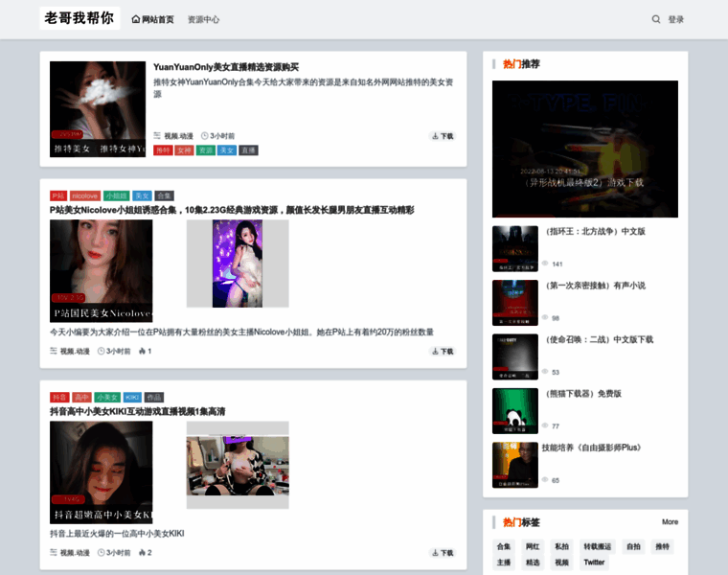This screenshot has width=728, height=575.
Task: Click the search magnifier icon
Action: point(656,19)
